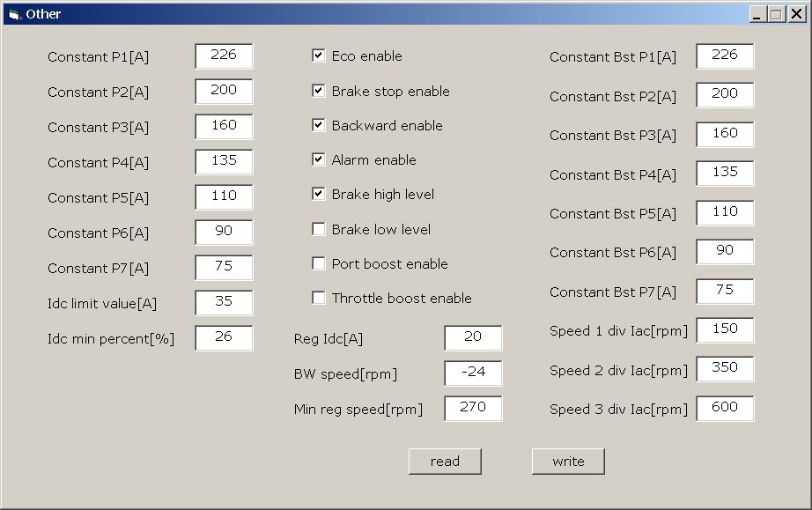Click the Min reg speed[rpm] field

473,408
